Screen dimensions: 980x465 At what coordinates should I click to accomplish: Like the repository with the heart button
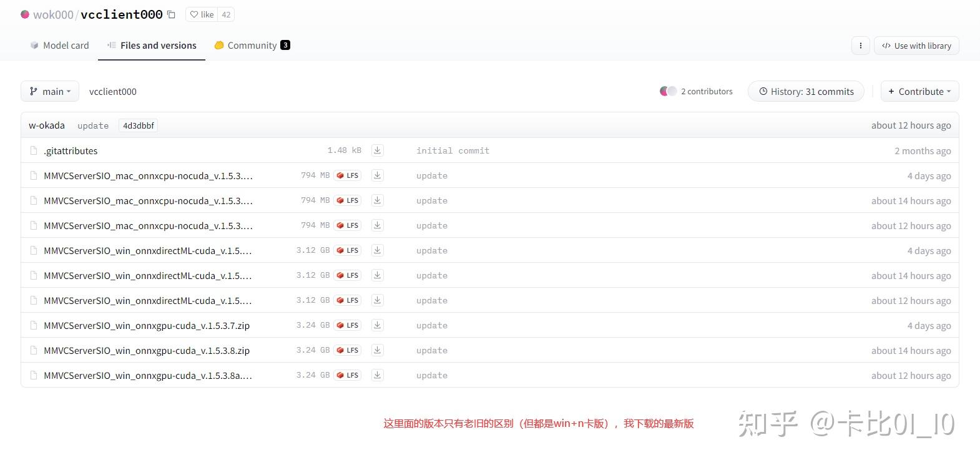point(202,14)
